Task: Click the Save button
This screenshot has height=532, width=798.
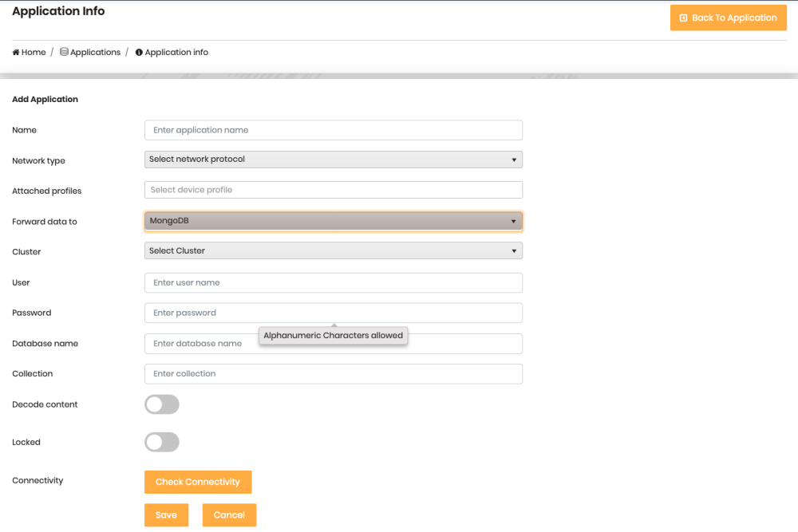Action: click(166, 515)
